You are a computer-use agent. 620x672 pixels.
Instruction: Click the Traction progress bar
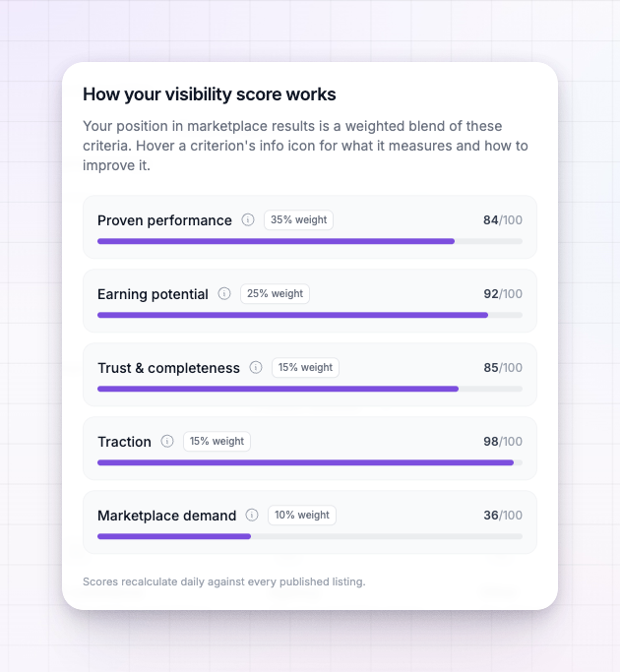310,462
